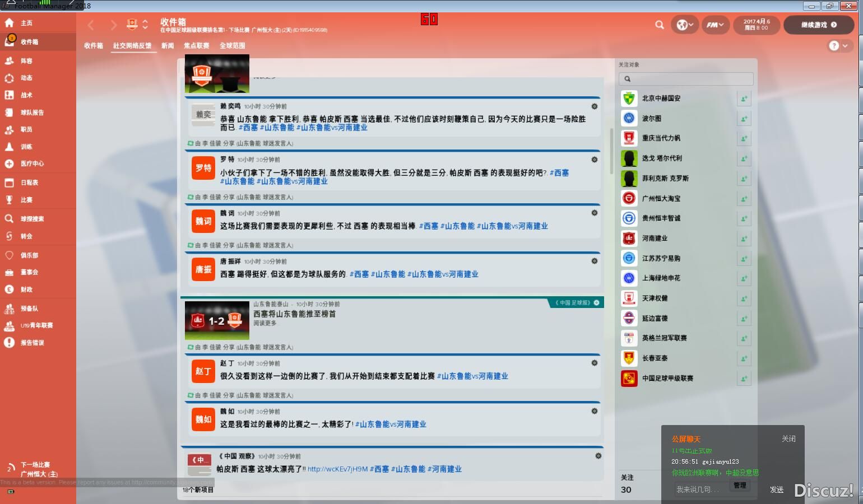Click the 关注对象 search field

click(x=687, y=79)
